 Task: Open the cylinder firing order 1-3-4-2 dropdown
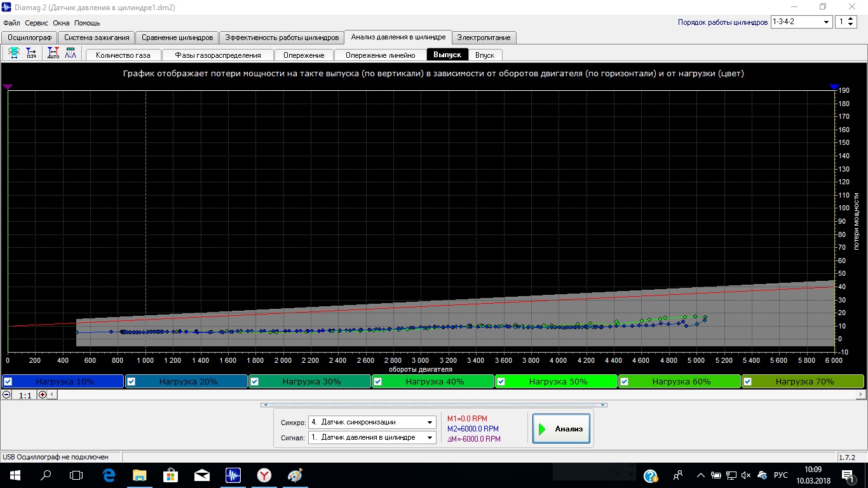coord(801,22)
